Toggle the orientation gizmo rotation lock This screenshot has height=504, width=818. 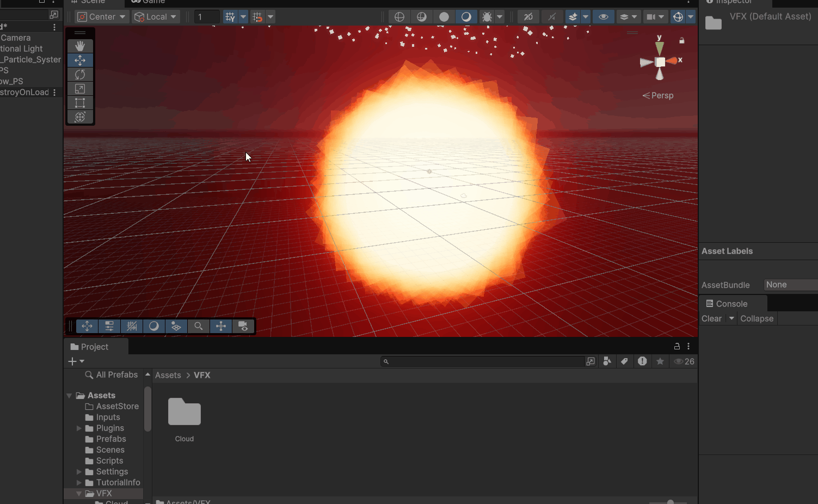682,40
